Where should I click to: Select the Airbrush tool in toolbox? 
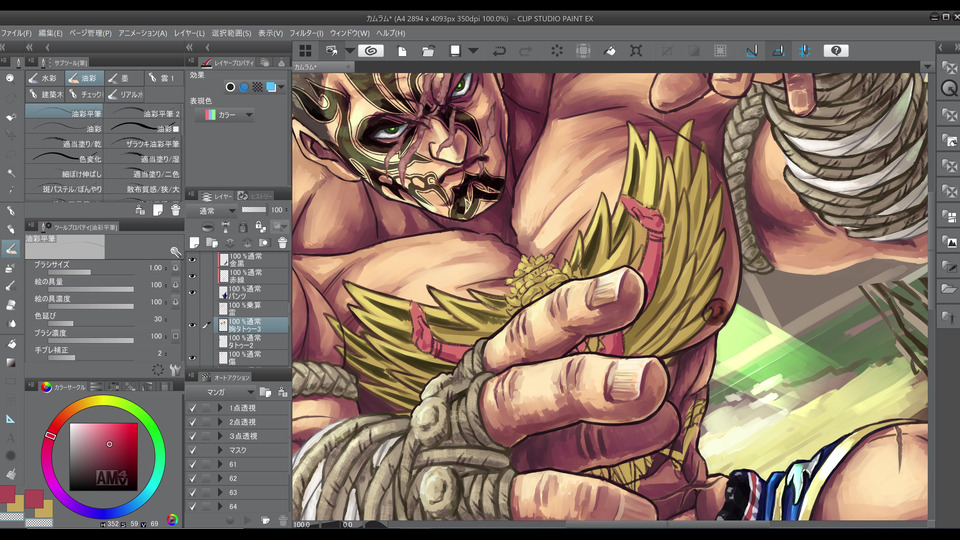click(x=10, y=268)
